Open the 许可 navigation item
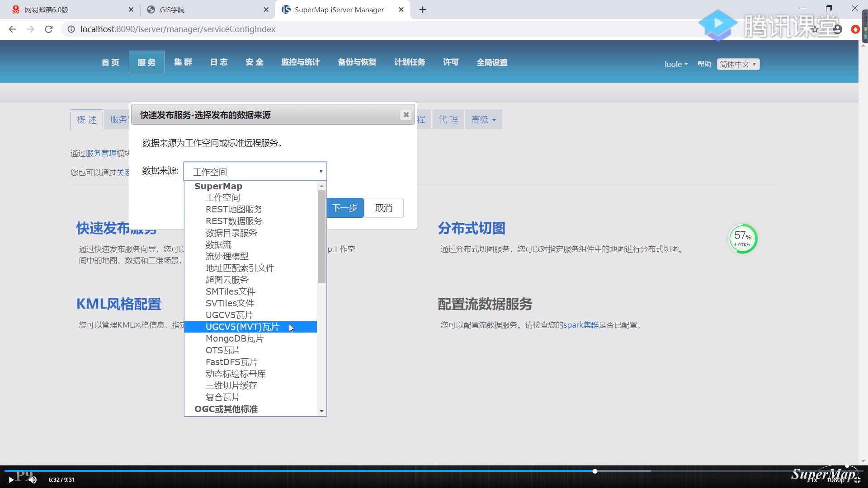The image size is (868, 488). [451, 62]
